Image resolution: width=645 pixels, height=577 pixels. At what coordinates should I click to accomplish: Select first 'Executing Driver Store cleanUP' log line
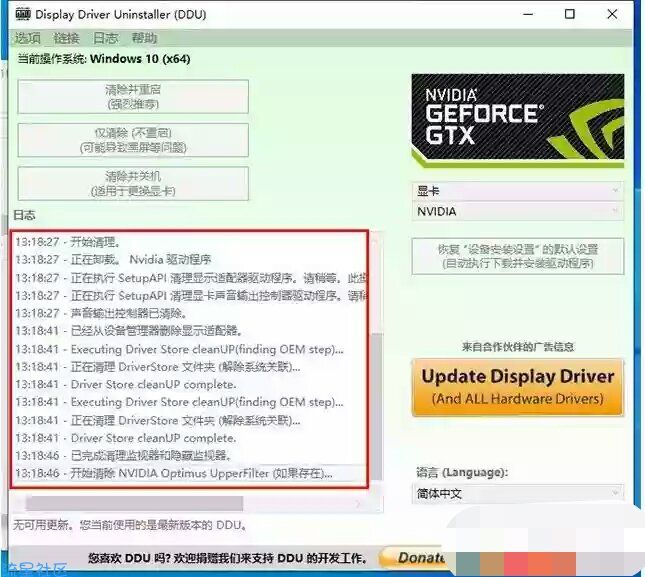(179, 349)
